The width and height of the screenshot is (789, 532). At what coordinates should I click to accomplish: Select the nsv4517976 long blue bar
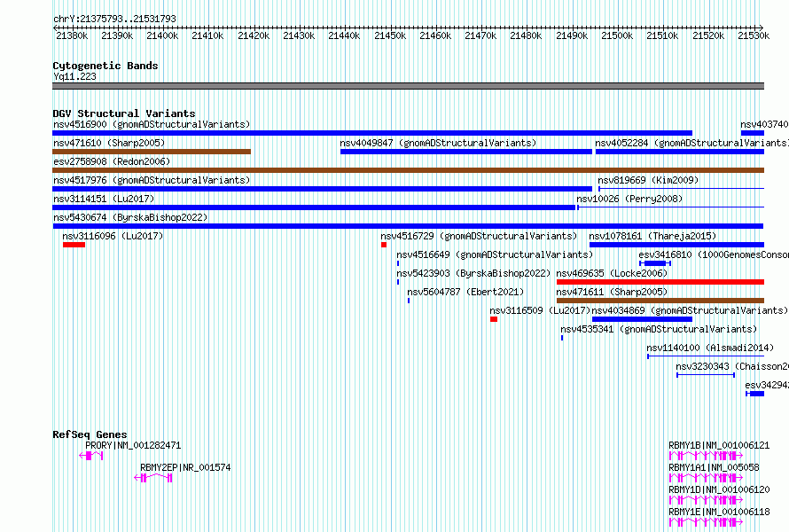(322, 189)
